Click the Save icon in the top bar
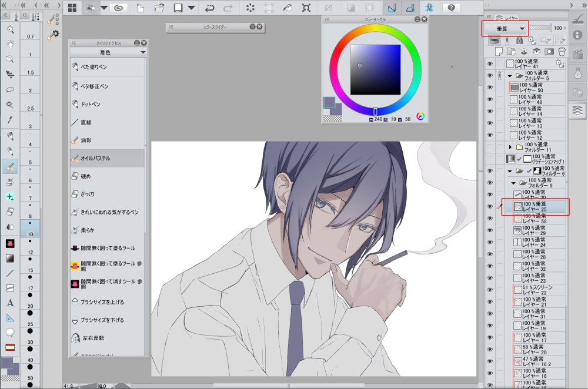Viewport: 588px width, 389px height. [x=178, y=8]
